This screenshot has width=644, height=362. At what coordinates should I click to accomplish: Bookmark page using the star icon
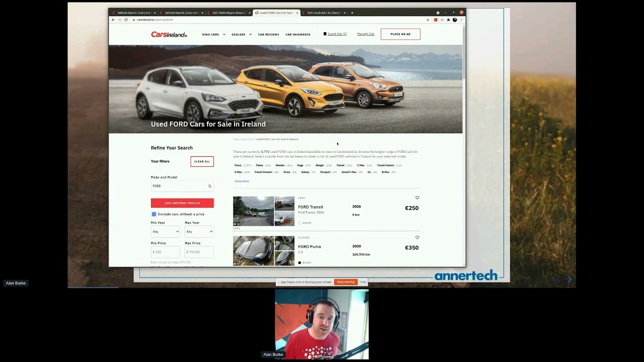(x=428, y=20)
